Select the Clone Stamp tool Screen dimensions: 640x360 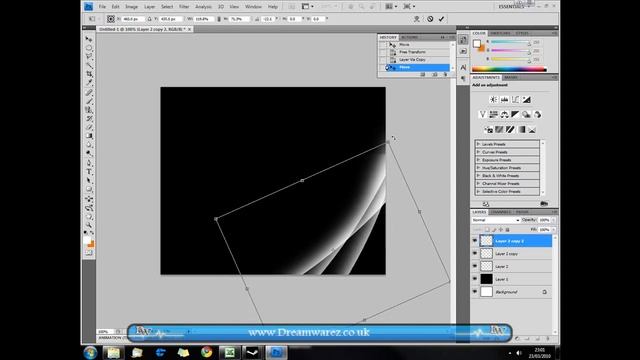pyautogui.click(x=89, y=110)
